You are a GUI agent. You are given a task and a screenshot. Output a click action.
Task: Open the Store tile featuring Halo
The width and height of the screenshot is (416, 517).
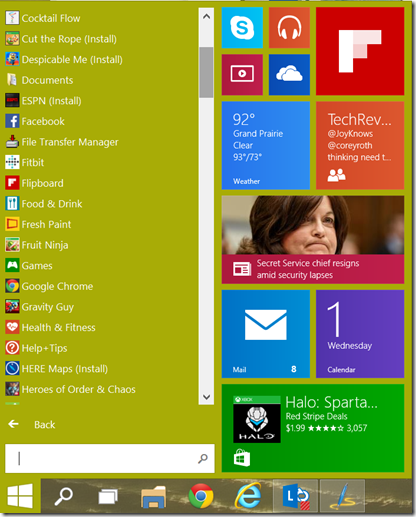tap(313, 428)
